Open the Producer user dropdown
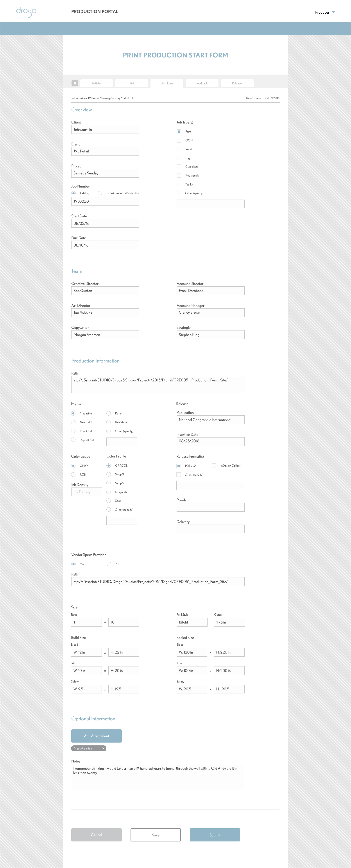The height and width of the screenshot is (868, 351). click(325, 13)
